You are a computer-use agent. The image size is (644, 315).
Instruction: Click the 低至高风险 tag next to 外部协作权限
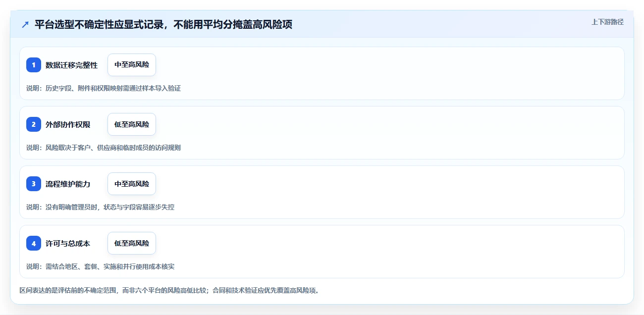coord(132,124)
